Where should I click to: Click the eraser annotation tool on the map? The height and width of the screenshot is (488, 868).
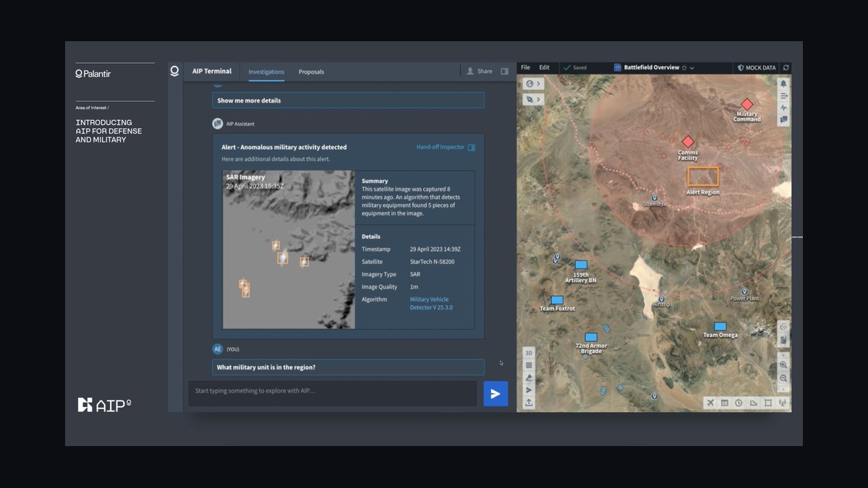point(529,377)
